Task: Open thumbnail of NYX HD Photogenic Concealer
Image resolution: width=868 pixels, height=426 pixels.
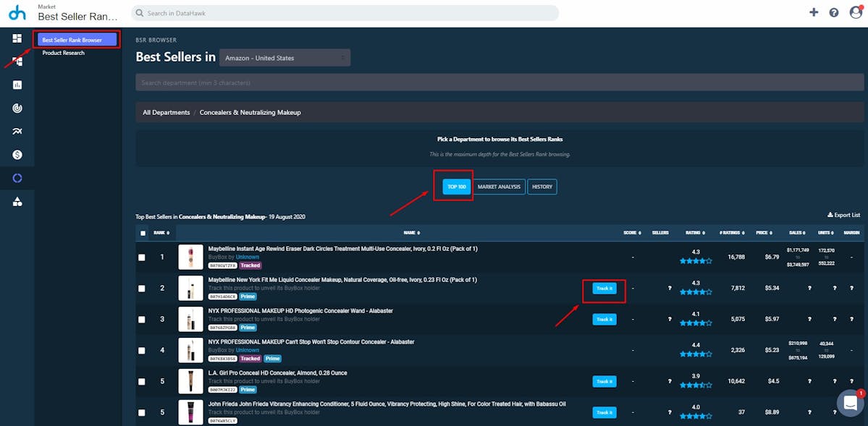Action: pyautogui.click(x=190, y=319)
